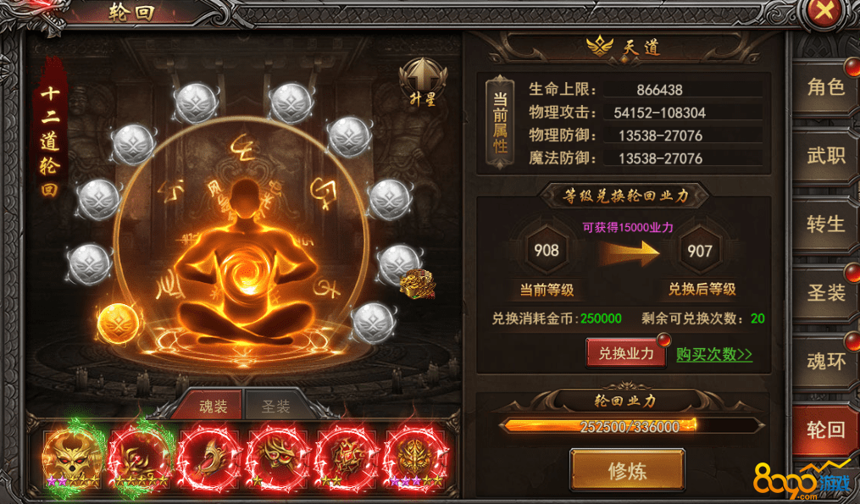Open the 购买次数>> purchase link
860x504 pixels.
713,354
